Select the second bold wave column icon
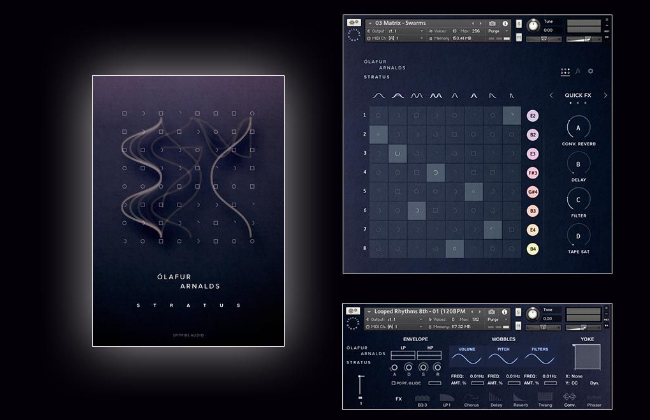Image resolution: width=650 pixels, height=420 pixels. pyautogui.click(x=398, y=96)
